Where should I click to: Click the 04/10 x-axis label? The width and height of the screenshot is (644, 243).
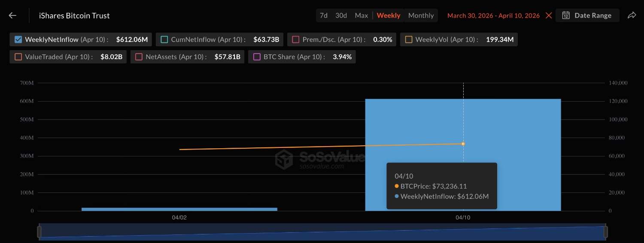point(463,218)
